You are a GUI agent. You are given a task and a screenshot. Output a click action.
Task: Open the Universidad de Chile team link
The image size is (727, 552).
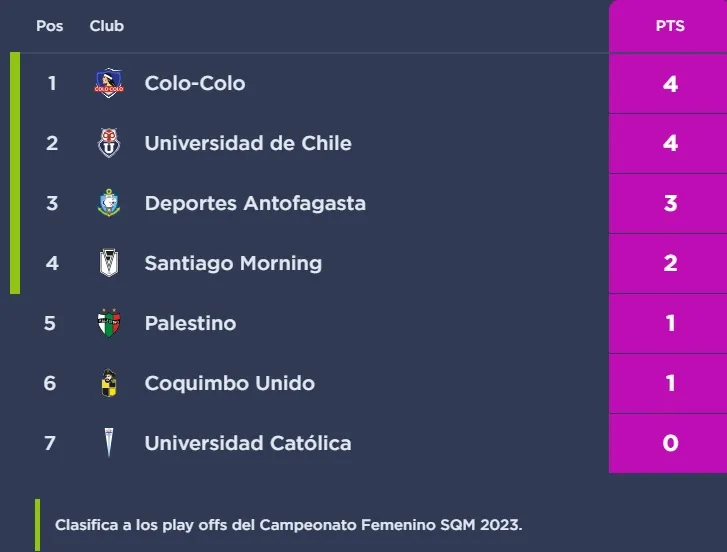click(x=247, y=143)
